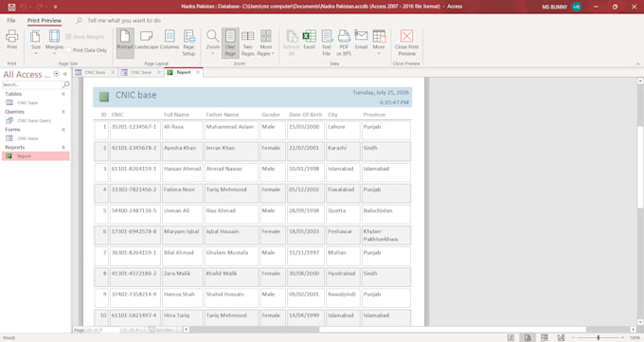Send the report by Email
Image resolution: width=644 pixels, height=342 pixels.
(x=361, y=40)
